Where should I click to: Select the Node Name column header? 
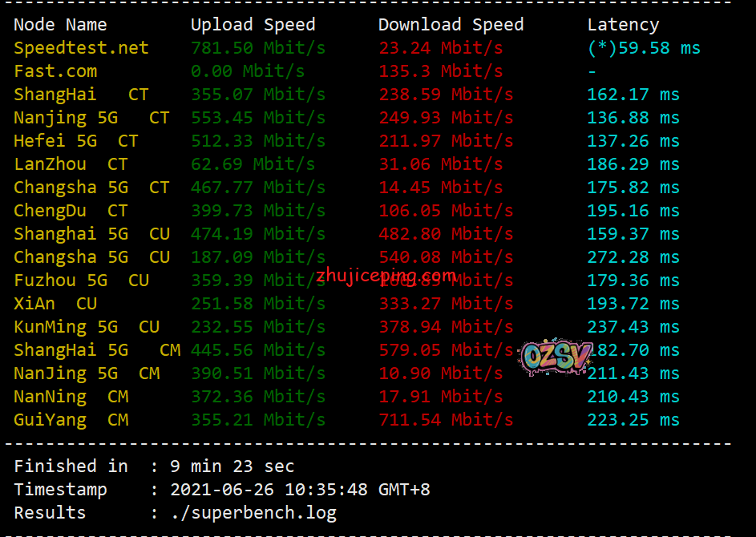coord(60,25)
